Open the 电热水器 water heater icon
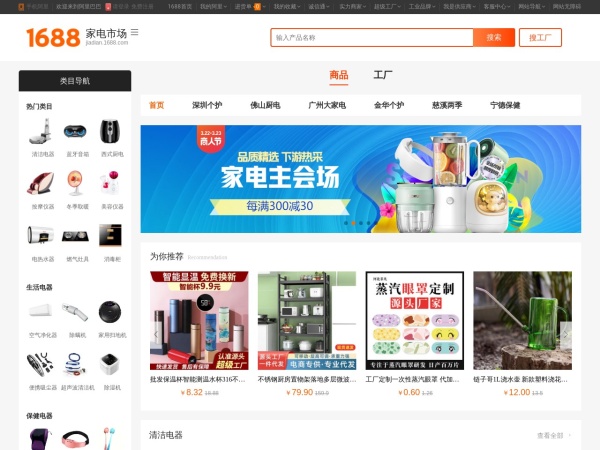Screen dimensions: 600x450 (42, 237)
